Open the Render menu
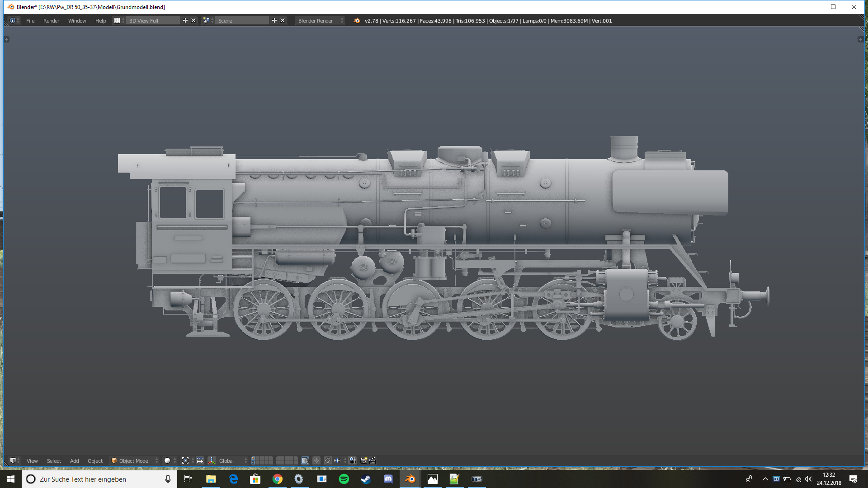The height and width of the screenshot is (488, 868). (x=51, y=21)
